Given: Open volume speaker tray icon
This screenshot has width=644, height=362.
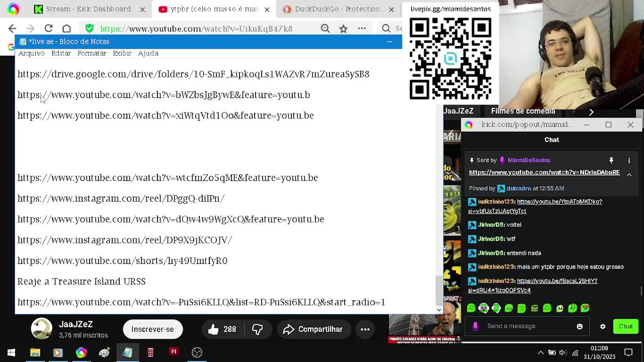Looking at the screenshot, I should 563,352.
